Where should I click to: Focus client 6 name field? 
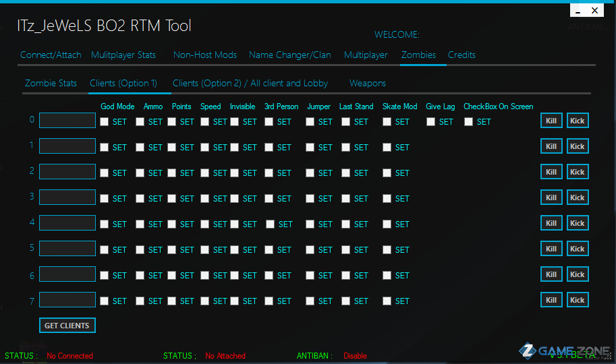coord(67,274)
